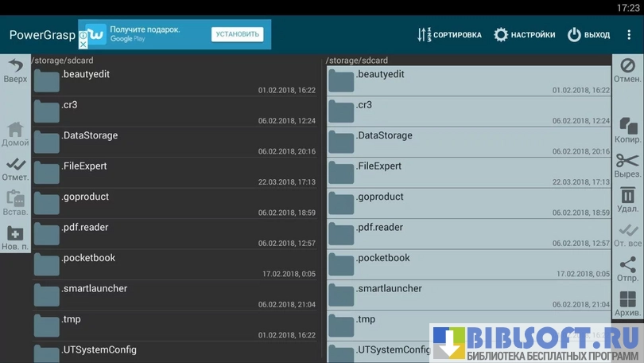Close the ad banner with X icon

click(83, 45)
